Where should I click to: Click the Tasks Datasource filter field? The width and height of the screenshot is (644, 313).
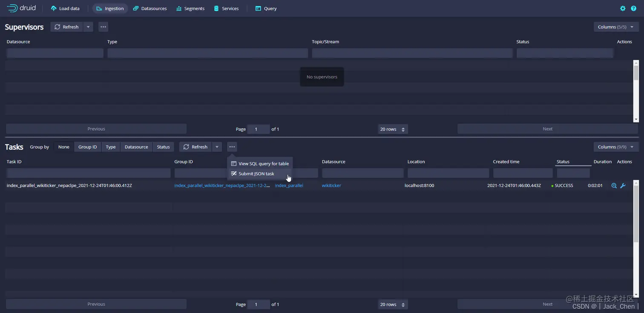[x=362, y=173]
